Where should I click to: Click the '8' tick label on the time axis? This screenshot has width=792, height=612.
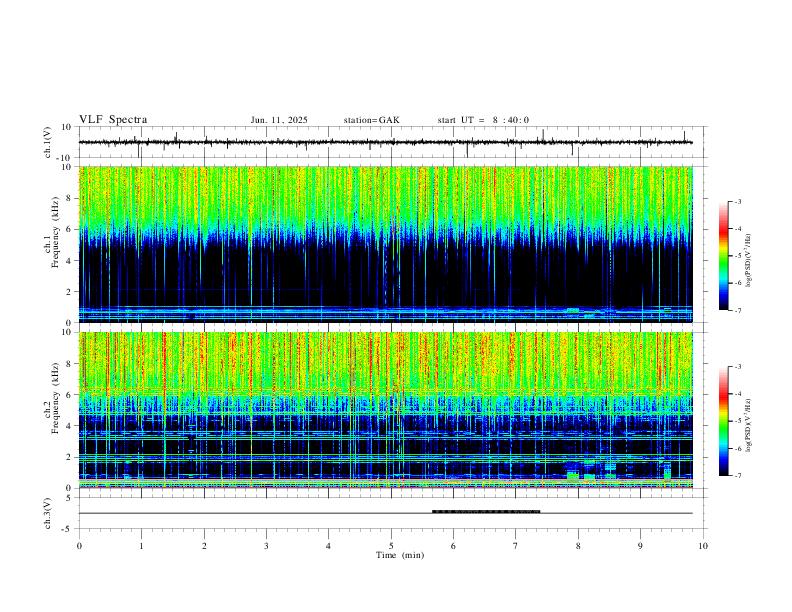tap(578, 546)
